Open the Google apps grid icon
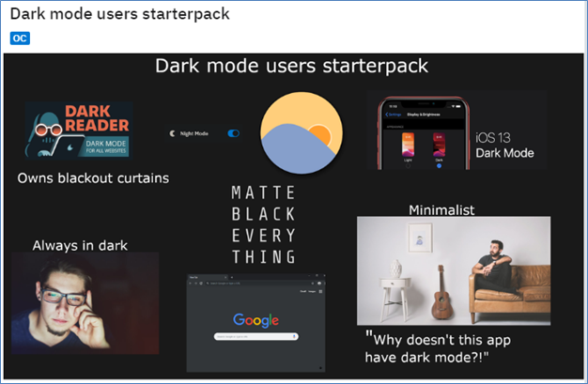The height and width of the screenshot is (384, 588). pos(320,291)
